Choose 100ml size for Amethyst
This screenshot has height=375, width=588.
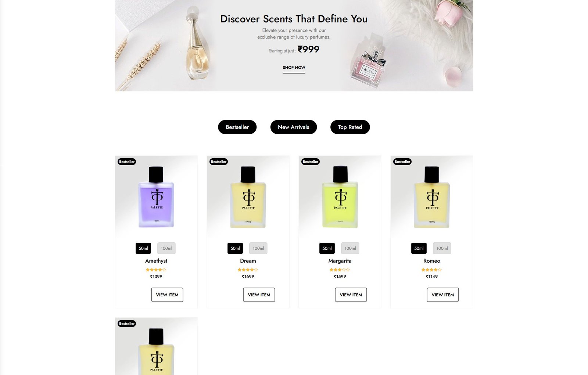[x=166, y=248]
